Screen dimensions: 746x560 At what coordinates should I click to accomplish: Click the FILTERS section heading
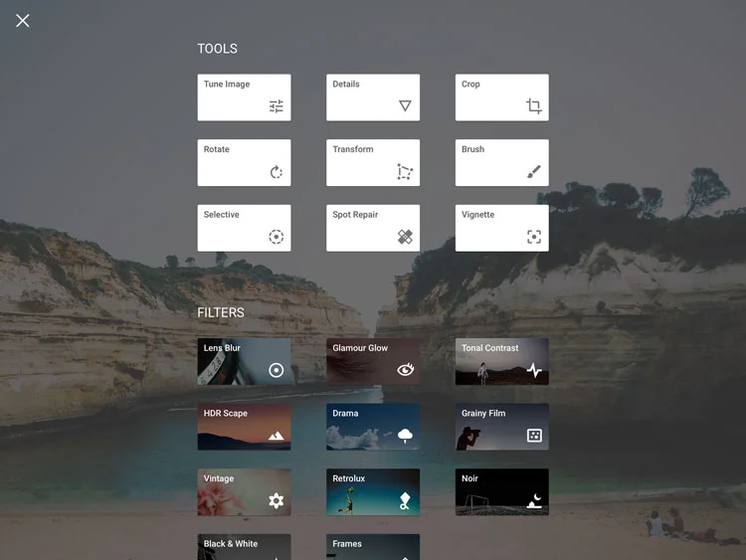pos(221,312)
